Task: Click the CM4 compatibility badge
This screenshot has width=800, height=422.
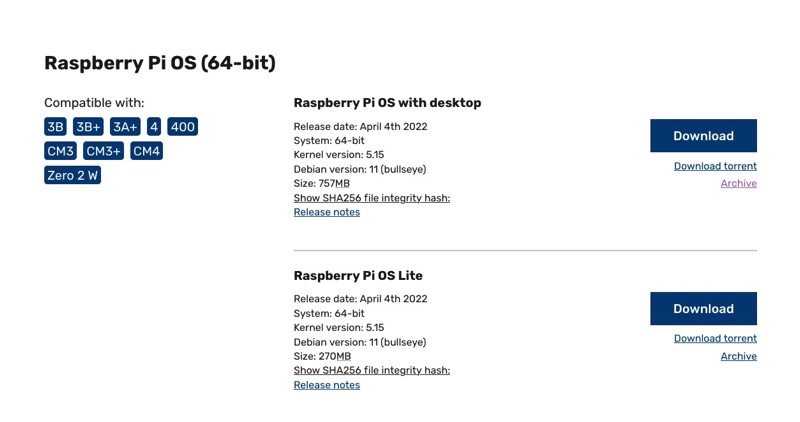Action: [146, 151]
